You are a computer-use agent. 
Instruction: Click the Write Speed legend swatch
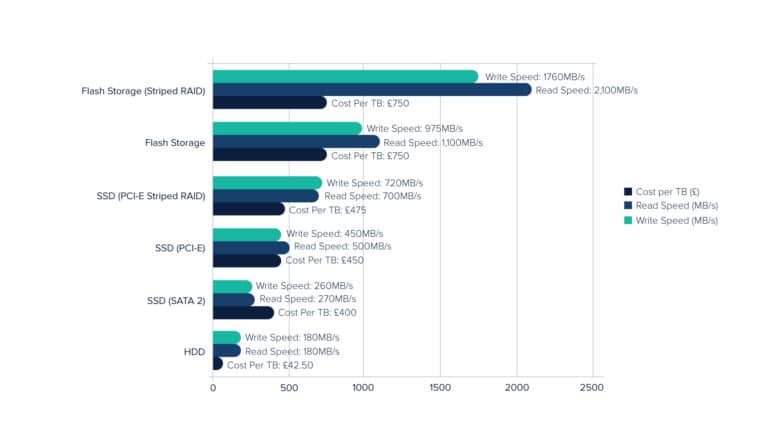[x=628, y=220]
